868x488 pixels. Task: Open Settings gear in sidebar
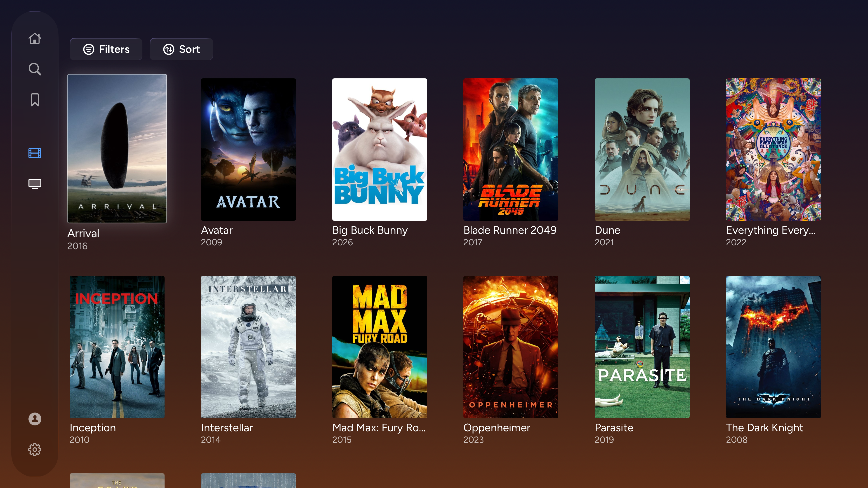pos(35,450)
